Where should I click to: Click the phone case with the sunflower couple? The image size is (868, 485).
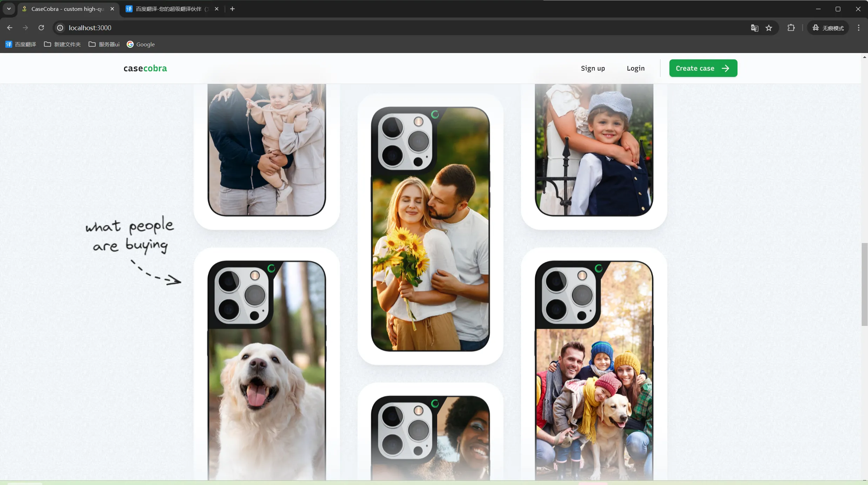430,229
